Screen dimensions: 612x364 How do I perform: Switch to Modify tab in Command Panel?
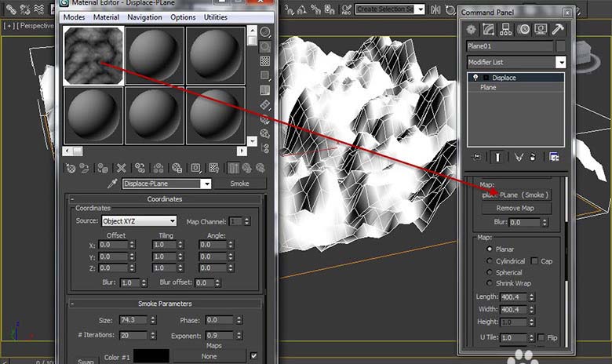488,29
